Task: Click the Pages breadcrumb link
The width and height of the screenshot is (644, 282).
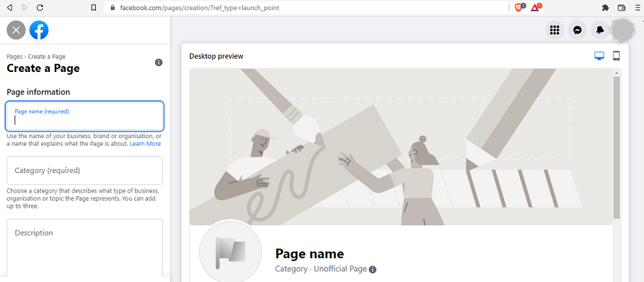Action: click(x=15, y=57)
